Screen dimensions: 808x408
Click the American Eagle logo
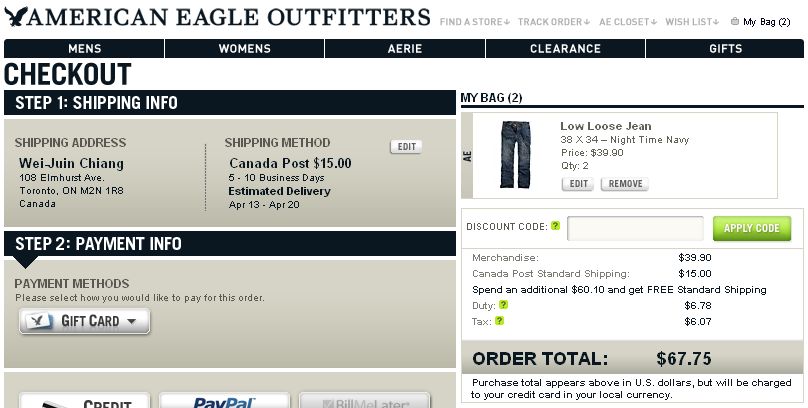click(217, 17)
